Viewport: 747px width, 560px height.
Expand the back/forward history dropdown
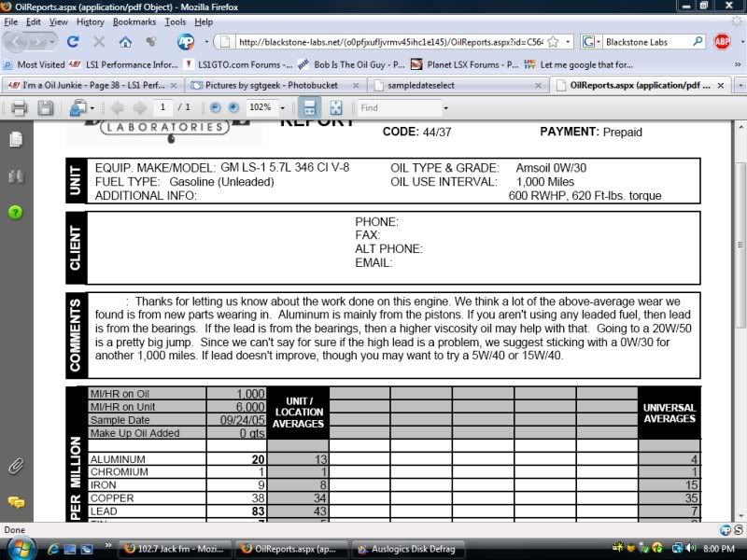coord(52,42)
